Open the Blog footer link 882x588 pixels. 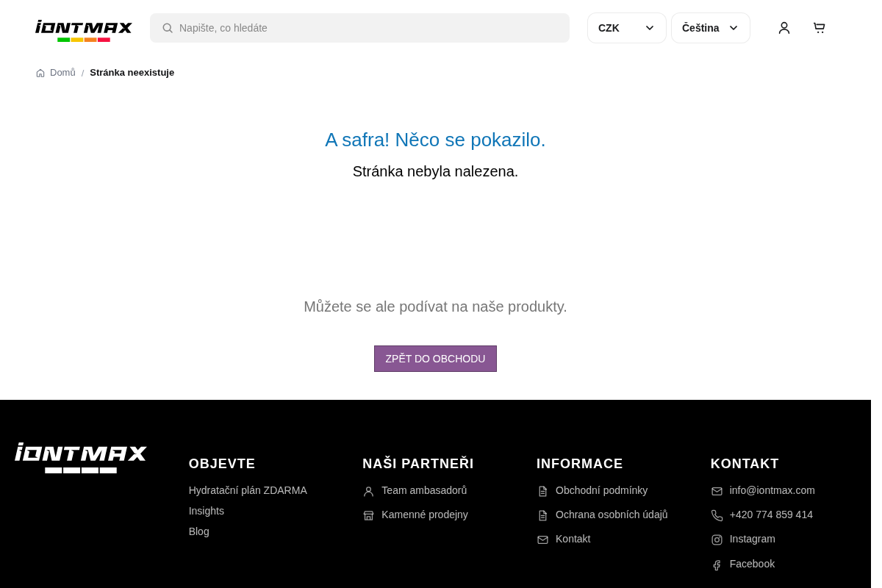pyautogui.click(x=198, y=531)
